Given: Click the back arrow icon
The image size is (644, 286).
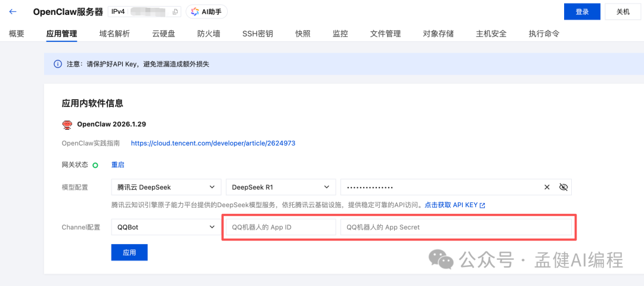Looking at the screenshot, I should click(13, 11).
